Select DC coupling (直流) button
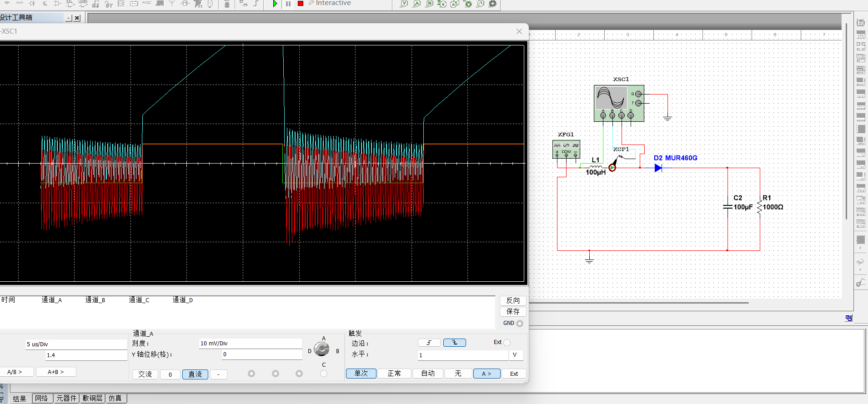The image size is (868, 404). 195,374
